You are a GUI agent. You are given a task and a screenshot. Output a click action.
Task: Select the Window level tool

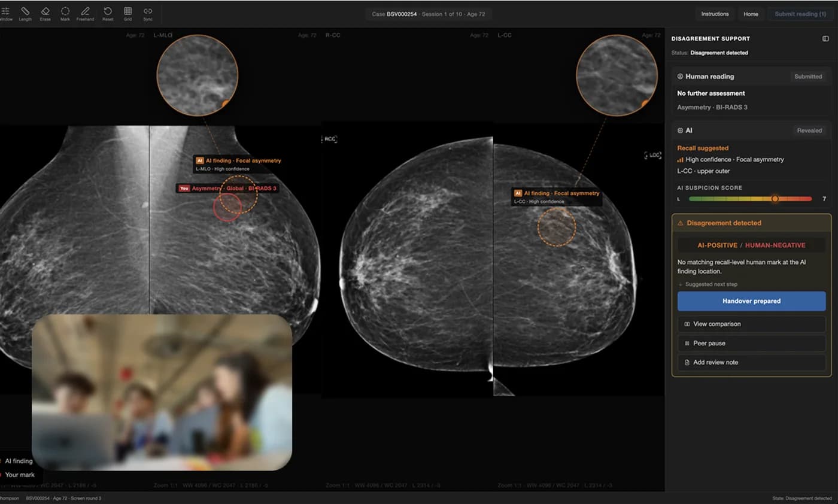(5, 14)
